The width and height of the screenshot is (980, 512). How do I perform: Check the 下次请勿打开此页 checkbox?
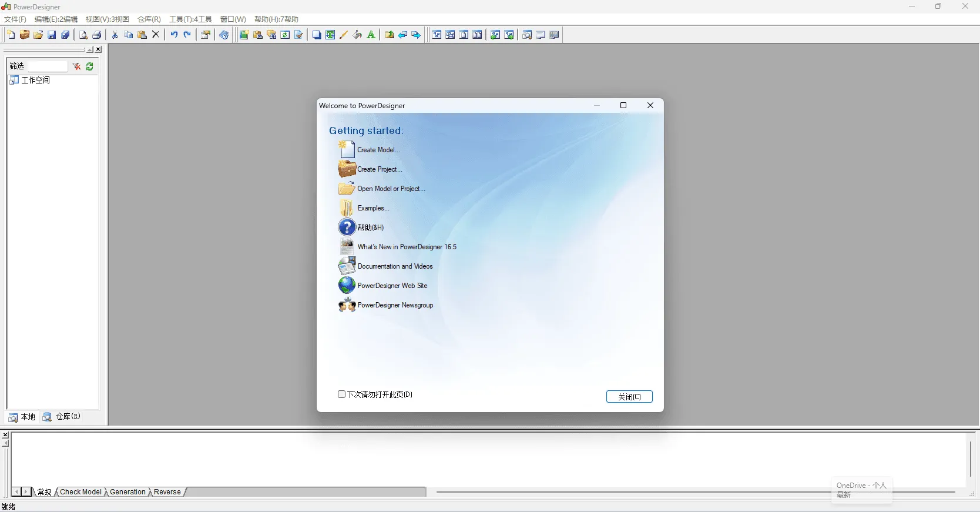click(341, 394)
